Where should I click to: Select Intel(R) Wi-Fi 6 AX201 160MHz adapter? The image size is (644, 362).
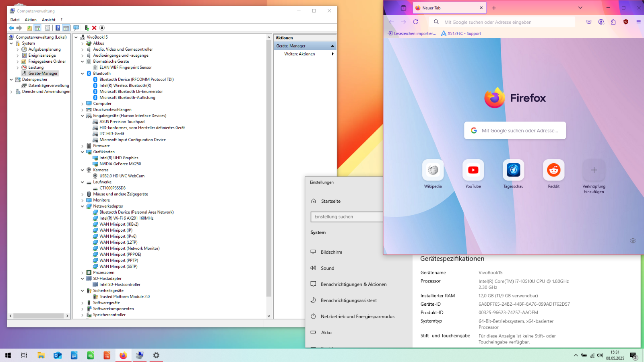(x=126, y=218)
